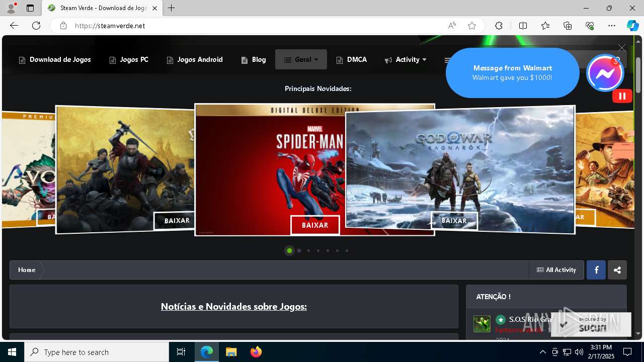
Task: Select the third carousel pagination dot
Action: 308,250
